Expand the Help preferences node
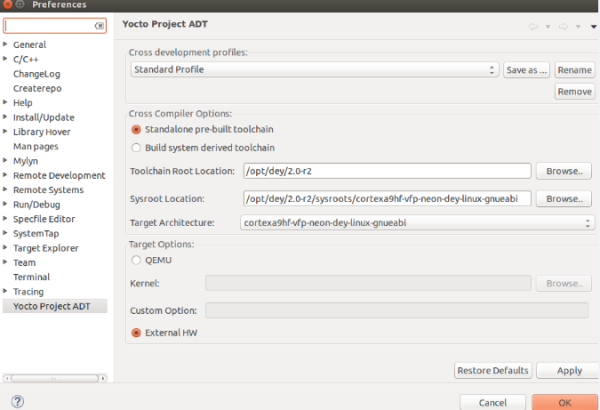This screenshot has width=600, height=410. (x=5, y=102)
